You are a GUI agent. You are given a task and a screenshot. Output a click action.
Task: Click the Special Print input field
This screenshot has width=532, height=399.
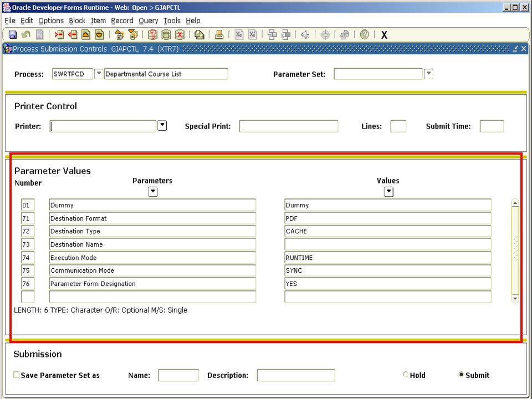point(288,126)
